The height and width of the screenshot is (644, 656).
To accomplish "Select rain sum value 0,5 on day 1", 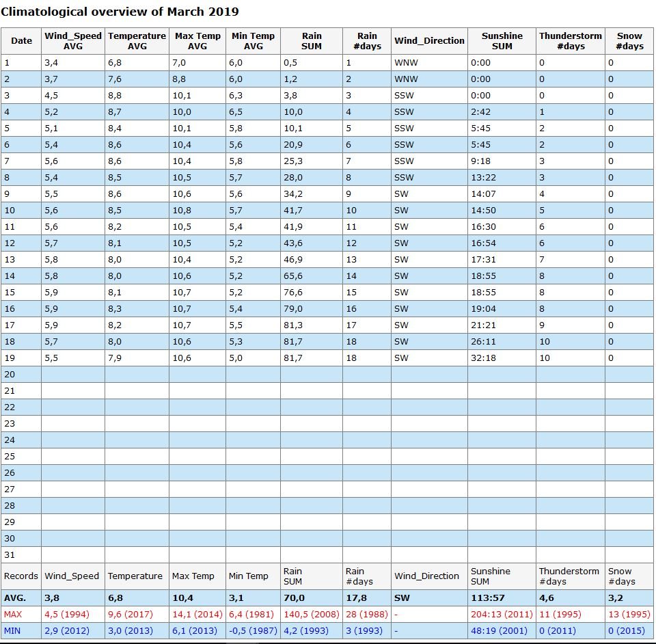I will 290,63.
